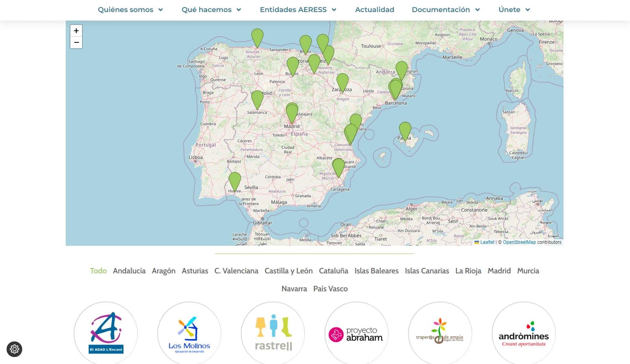Open the Los Molinos entity logo
630x364 pixels.
tap(189, 333)
